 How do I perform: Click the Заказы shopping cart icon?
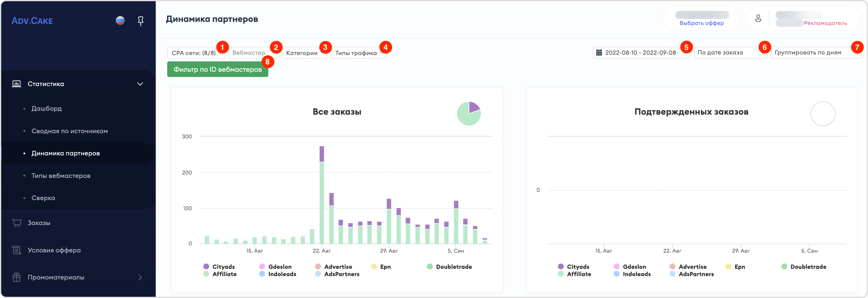pos(16,223)
